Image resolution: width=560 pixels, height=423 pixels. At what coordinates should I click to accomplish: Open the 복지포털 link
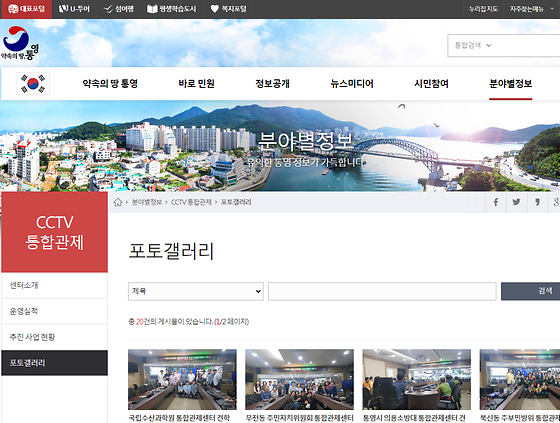[x=229, y=9]
